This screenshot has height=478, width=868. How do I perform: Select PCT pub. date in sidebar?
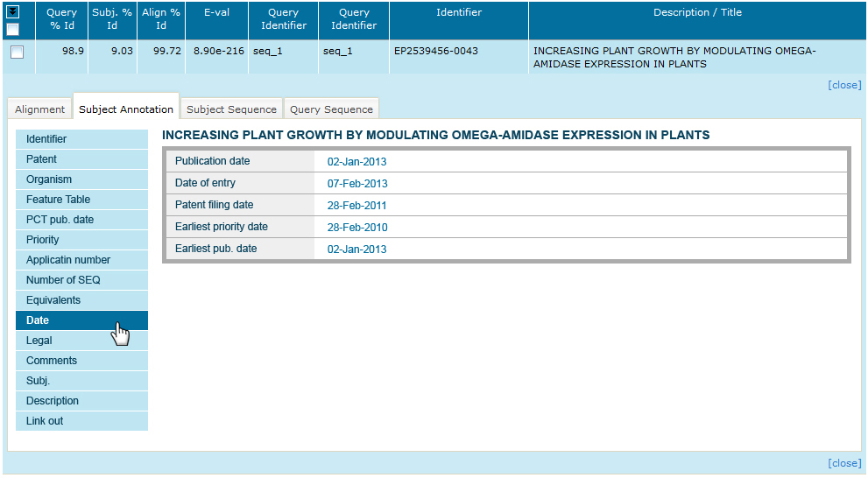pos(81,220)
